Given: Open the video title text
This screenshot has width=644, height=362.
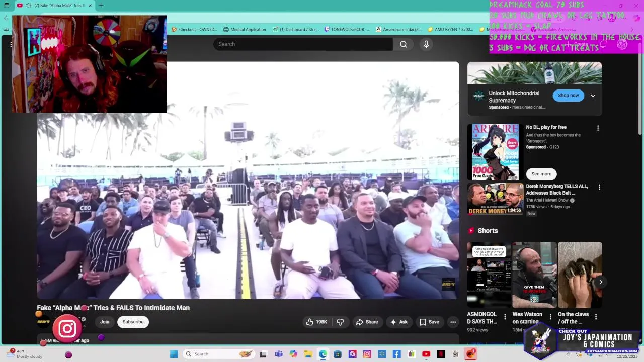Looking at the screenshot, I should [113, 308].
